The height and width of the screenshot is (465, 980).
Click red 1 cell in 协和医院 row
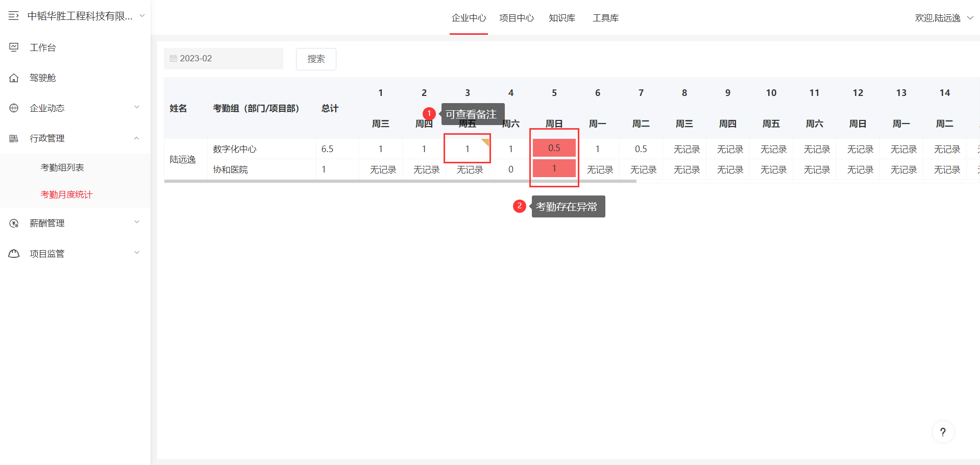pyautogui.click(x=554, y=168)
